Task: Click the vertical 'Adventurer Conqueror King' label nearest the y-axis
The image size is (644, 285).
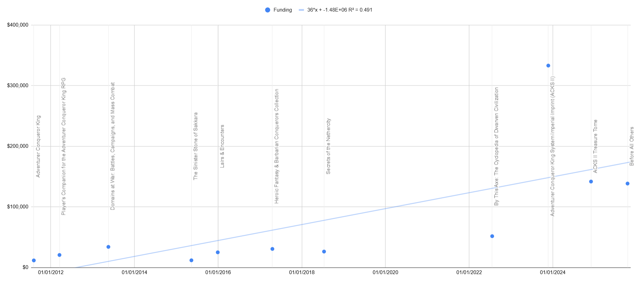Action: point(38,146)
